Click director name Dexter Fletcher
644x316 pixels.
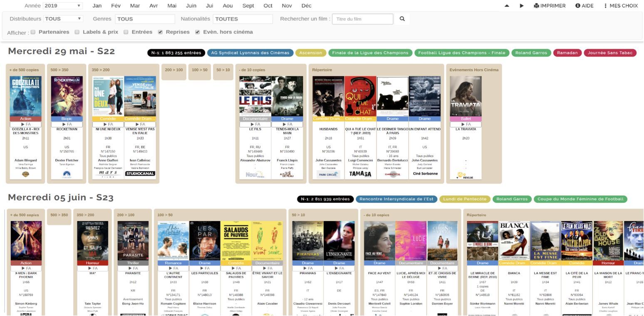pos(67,160)
